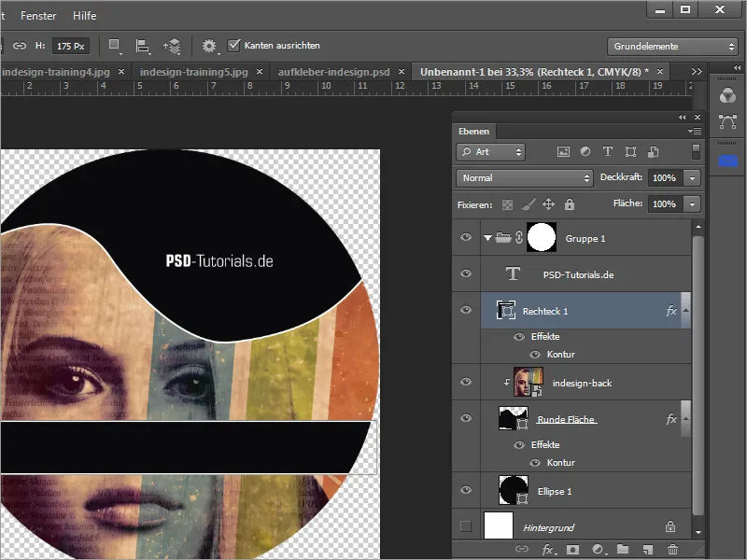Filter layers by smart object icon

tap(653, 152)
